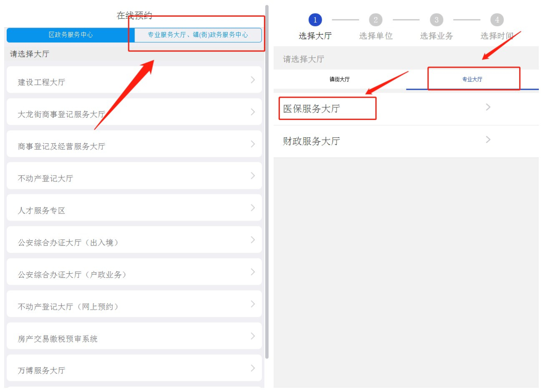Click the left panel vertical scrollbar
This screenshot has height=392, width=543.
pos(266,182)
